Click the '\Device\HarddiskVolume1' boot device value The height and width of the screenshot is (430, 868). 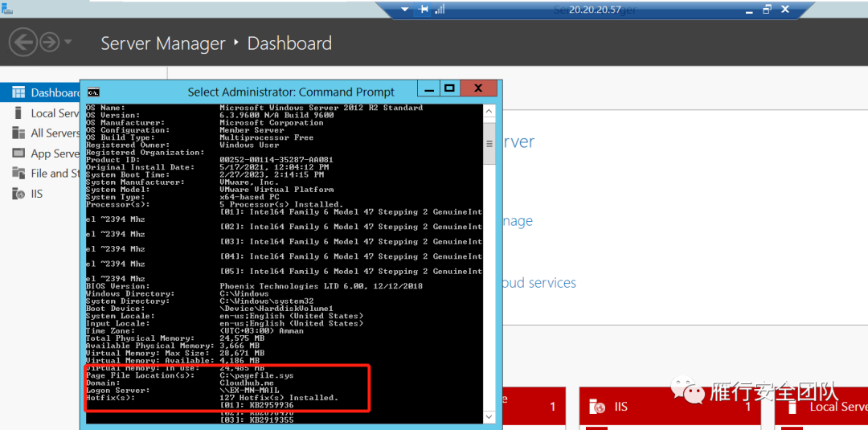276,309
